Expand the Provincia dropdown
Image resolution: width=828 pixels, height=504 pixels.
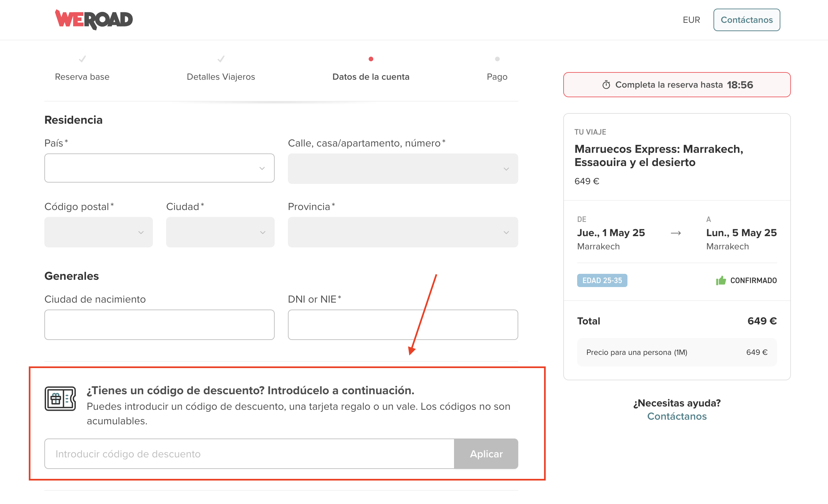click(x=402, y=232)
